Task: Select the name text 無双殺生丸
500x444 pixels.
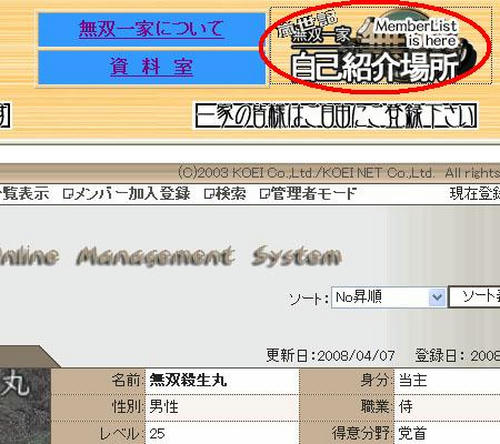Action: 188,380
